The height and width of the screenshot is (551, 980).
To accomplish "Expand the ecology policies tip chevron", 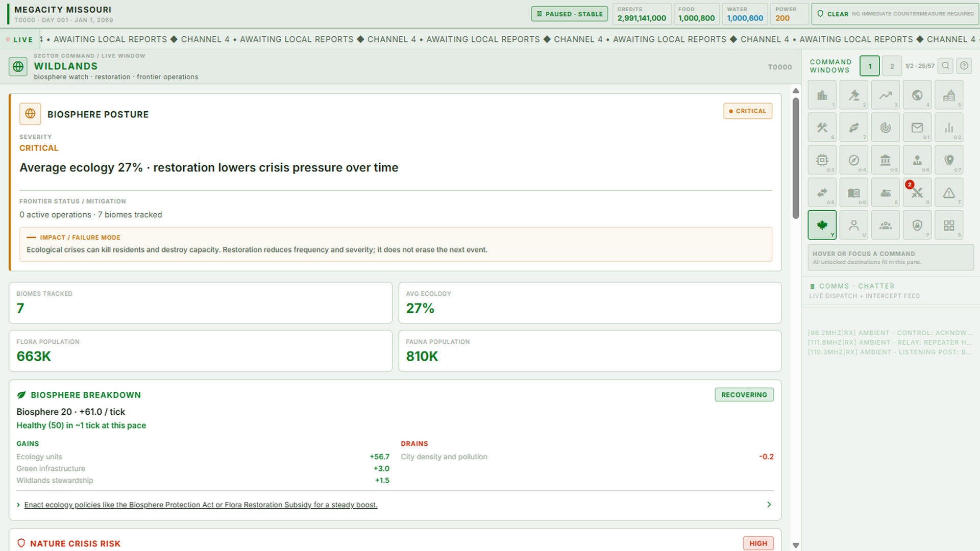I will 769,505.
